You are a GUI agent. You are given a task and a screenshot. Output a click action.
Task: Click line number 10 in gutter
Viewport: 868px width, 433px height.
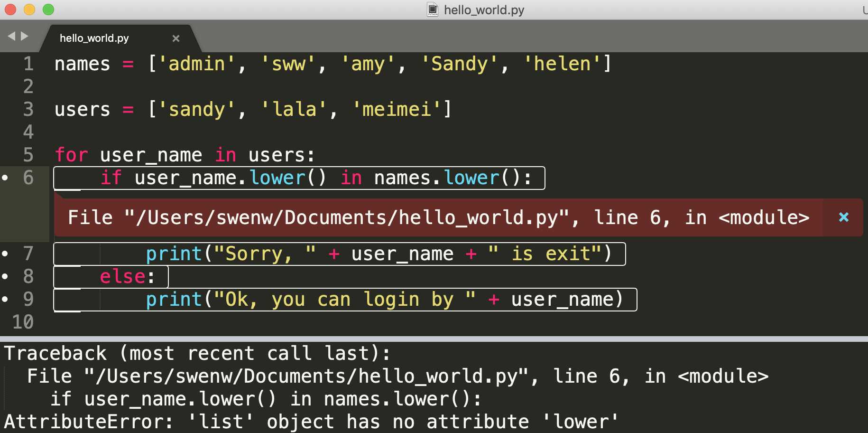(x=23, y=322)
